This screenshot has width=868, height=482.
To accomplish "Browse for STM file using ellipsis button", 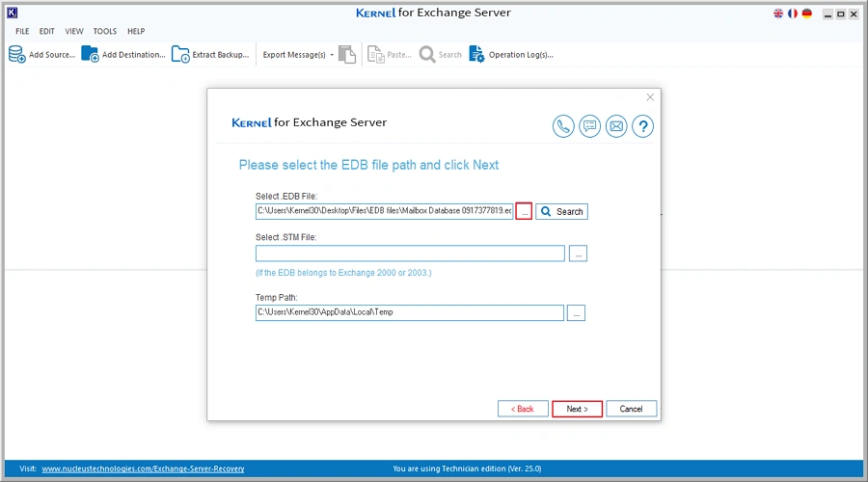I will 578,254.
